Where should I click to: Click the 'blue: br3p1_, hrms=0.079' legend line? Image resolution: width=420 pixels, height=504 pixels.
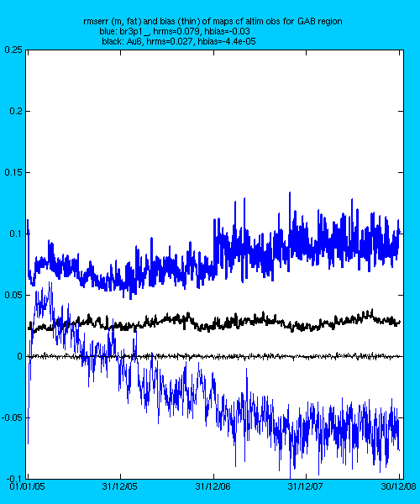click(175, 32)
